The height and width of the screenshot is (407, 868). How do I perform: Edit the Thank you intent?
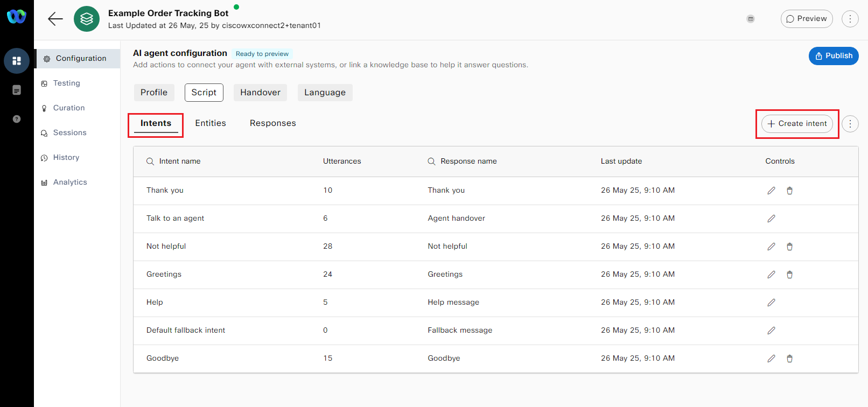click(x=771, y=191)
